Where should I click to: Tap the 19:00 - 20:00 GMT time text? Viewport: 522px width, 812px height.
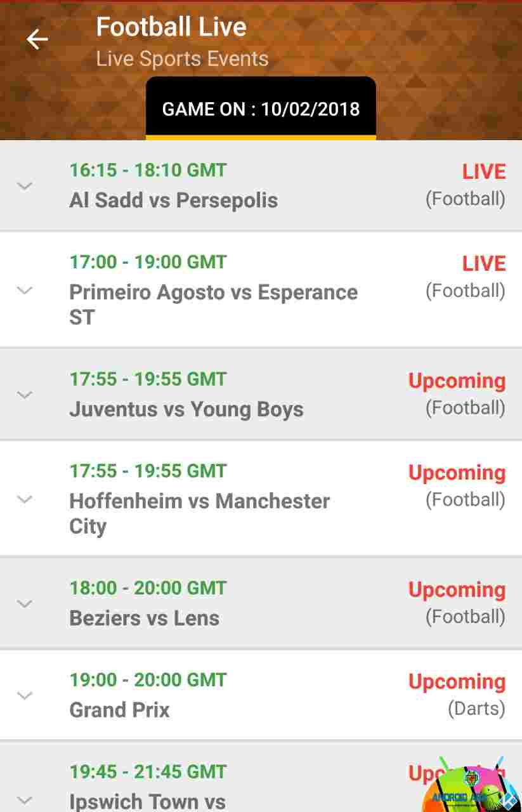[x=148, y=680]
